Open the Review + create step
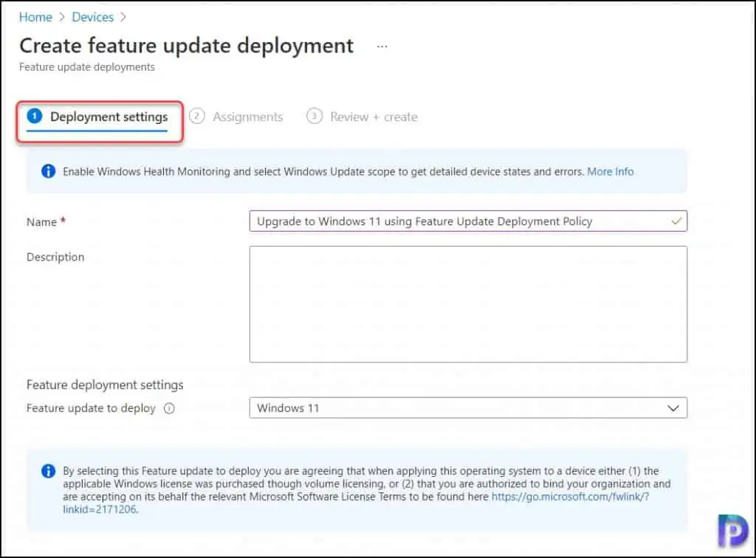756x558 pixels. click(362, 117)
